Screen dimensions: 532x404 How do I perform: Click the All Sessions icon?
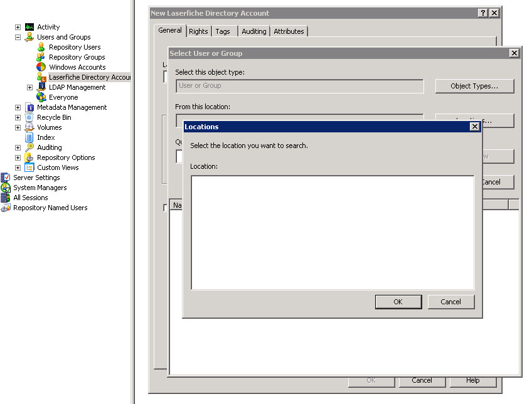tap(6, 198)
